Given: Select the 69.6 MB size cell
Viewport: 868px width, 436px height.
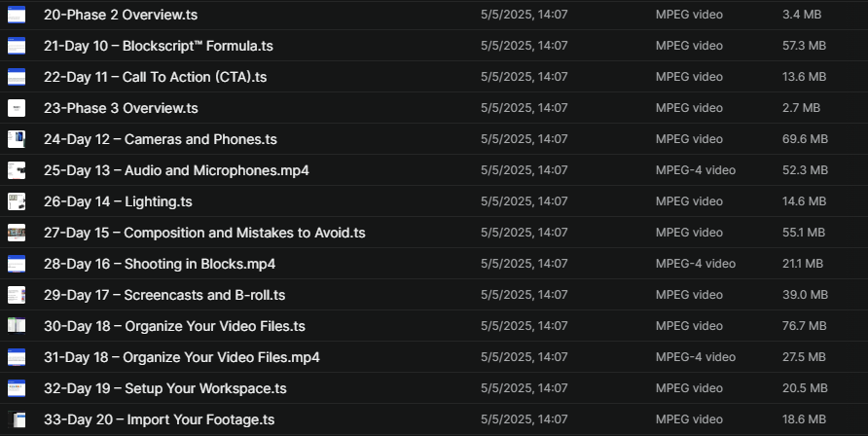Looking at the screenshot, I should point(805,139).
